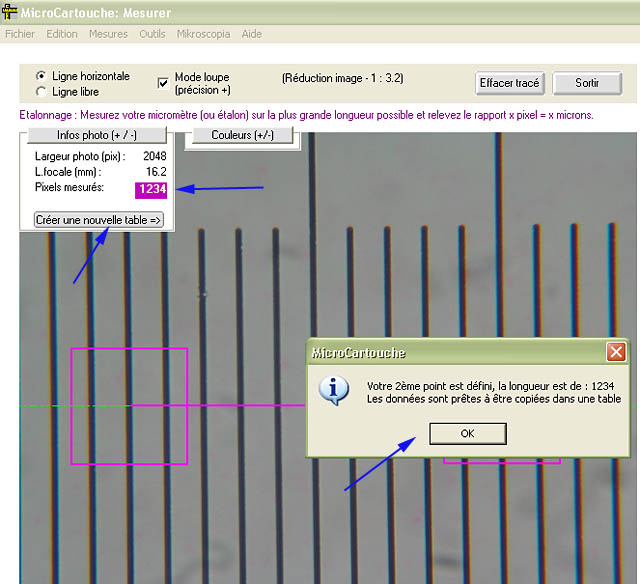
Task: Open the Mesures menu
Action: [108, 34]
